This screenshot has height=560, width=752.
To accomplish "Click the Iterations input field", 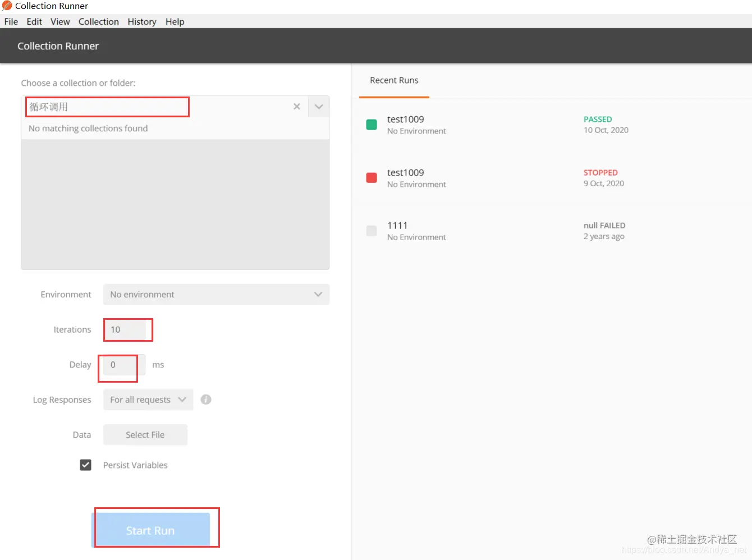I will pyautogui.click(x=125, y=330).
